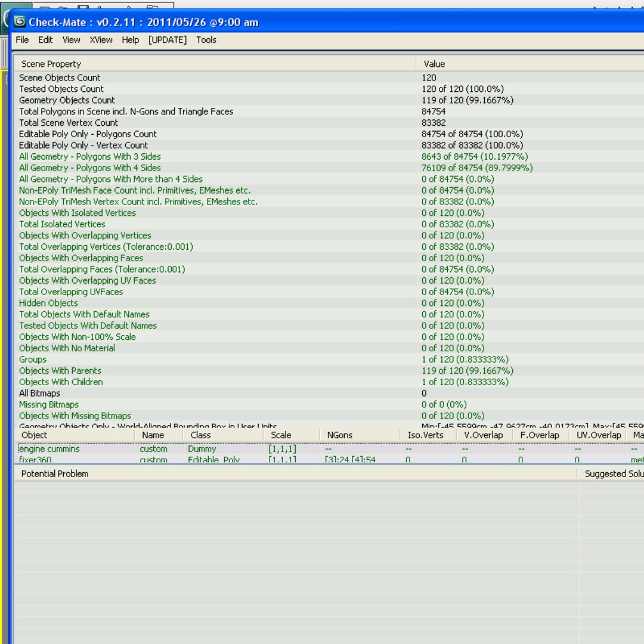Select 'All Geometry - Polygons With 4 Sides'
The height and width of the screenshot is (644, 644).
[x=329, y=168]
